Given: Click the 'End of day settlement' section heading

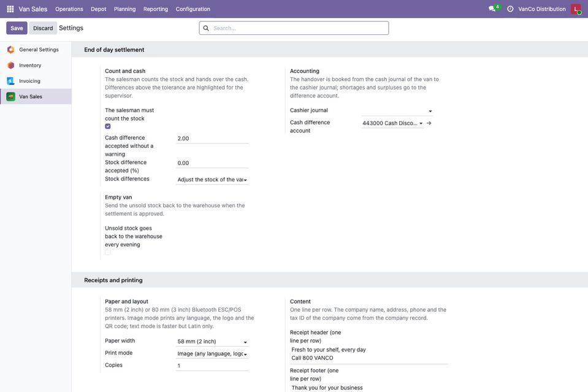Looking at the screenshot, I should [x=114, y=50].
